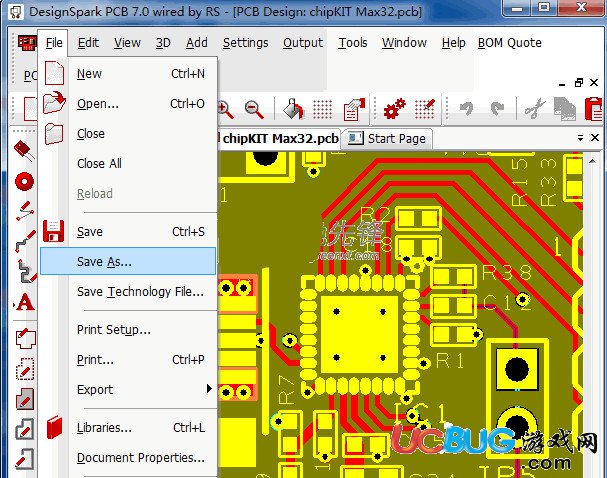Click the large yellow IC centre pad
The height and width of the screenshot is (478, 607).
[x=360, y=334]
